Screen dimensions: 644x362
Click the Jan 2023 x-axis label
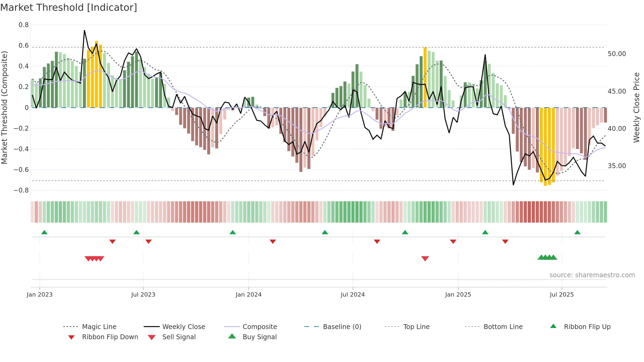pyautogui.click(x=40, y=295)
